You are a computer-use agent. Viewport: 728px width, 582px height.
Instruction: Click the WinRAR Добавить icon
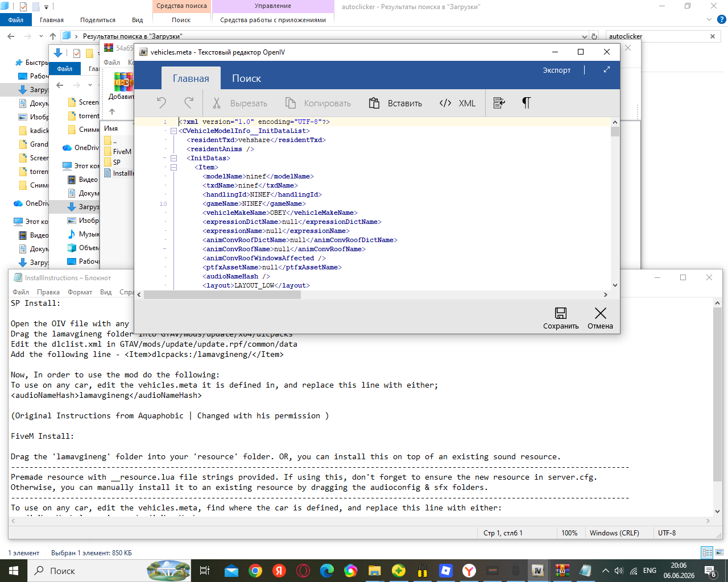(121, 86)
